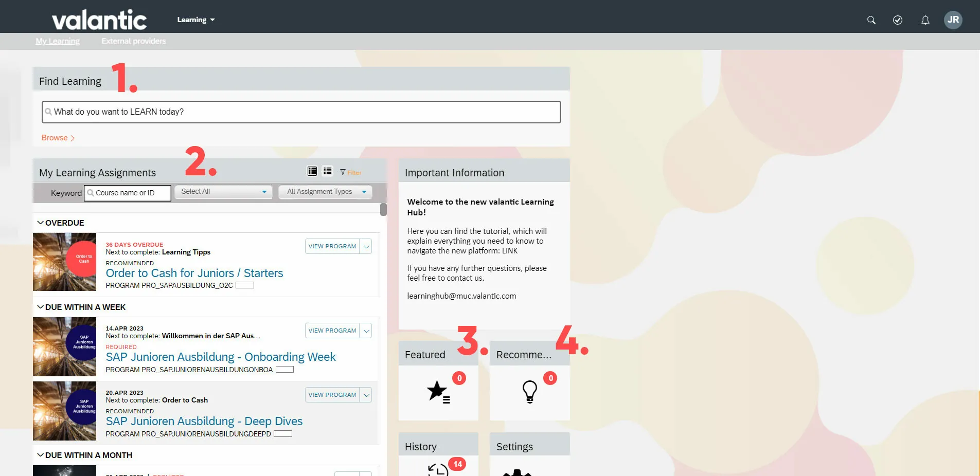Open the JR user profile avatar
The width and height of the screenshot is (980, 476).
pos(953,20)
